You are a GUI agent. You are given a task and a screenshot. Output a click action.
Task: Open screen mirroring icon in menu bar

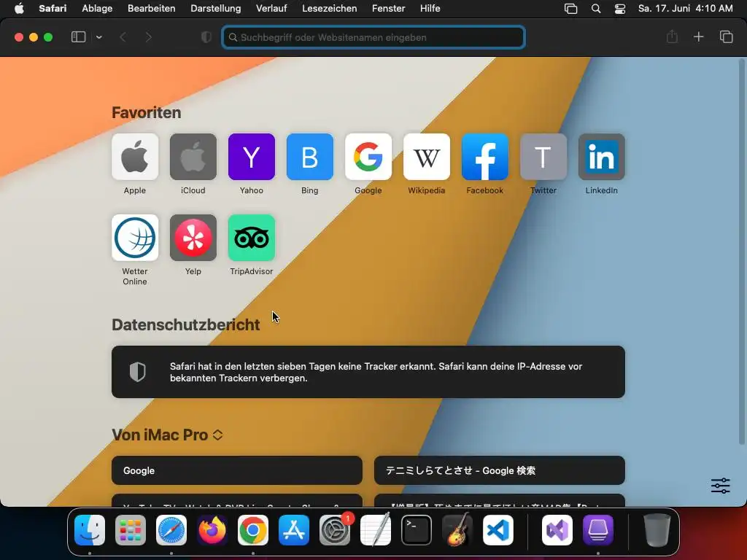tap(570, 9)
